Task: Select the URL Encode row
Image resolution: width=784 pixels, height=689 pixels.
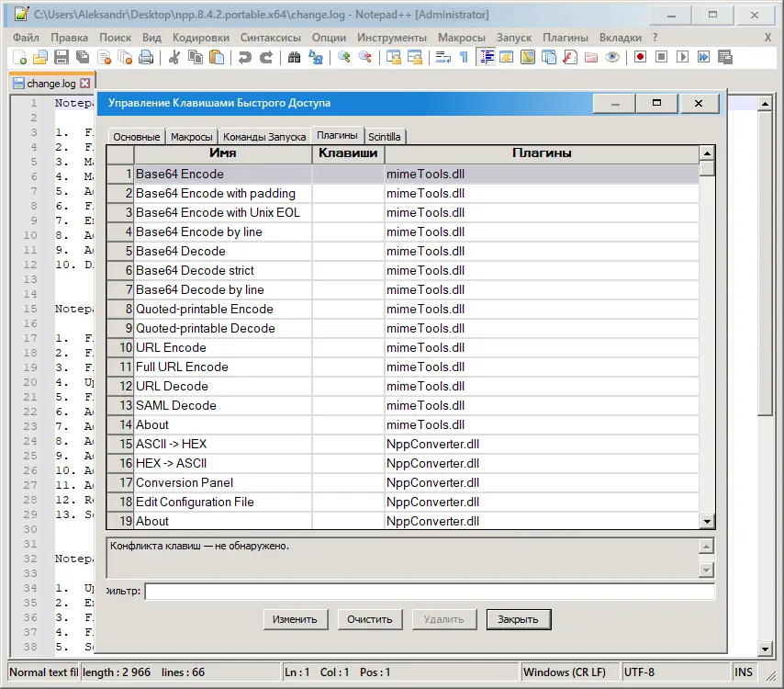Action: (x=402, y=347)
